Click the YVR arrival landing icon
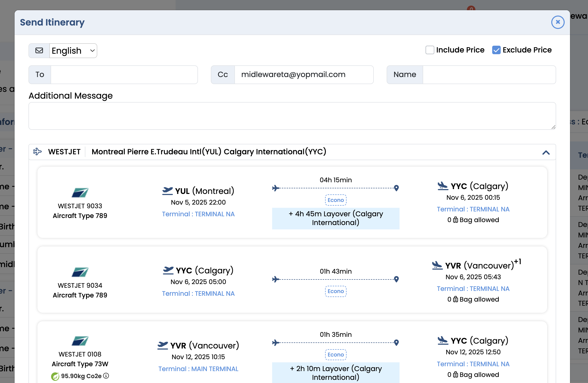 point(437,265)
